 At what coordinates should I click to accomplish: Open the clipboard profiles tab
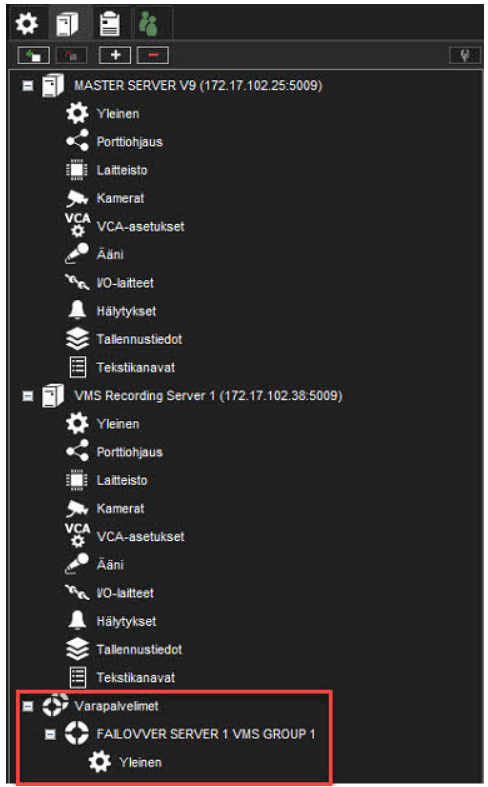point(109,24)
